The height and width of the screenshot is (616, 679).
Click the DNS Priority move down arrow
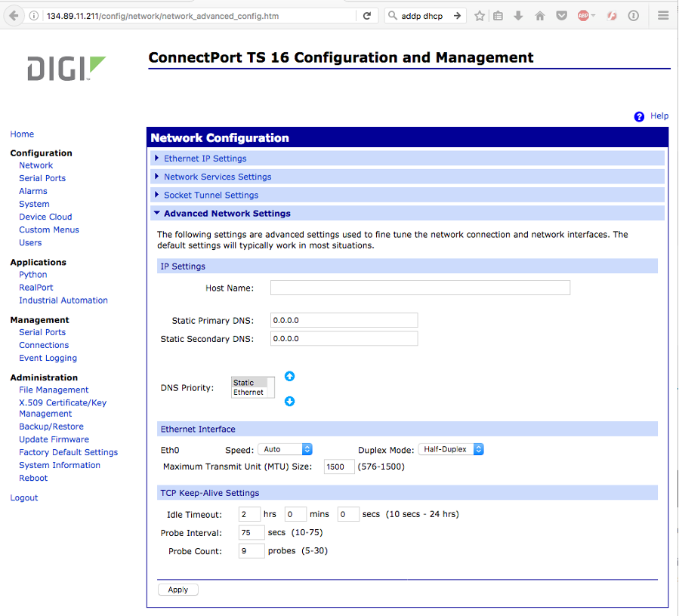pos(289,402)
